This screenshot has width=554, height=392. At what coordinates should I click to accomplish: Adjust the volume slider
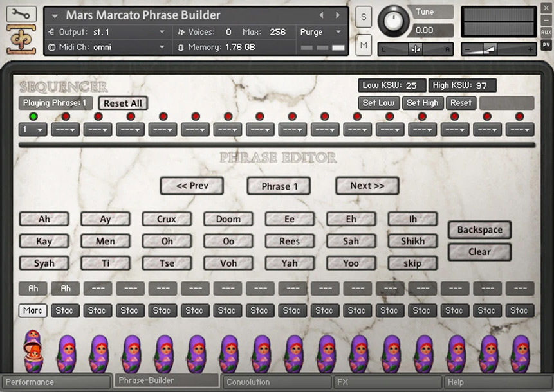(x=499, y=49)
